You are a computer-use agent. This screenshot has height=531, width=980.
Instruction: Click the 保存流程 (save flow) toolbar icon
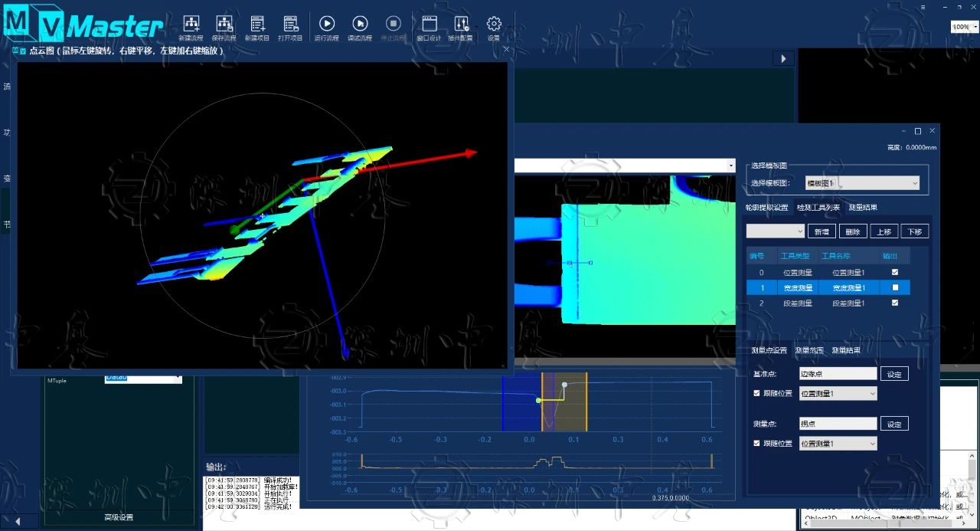pyautogui.click(x=224, y=25)
